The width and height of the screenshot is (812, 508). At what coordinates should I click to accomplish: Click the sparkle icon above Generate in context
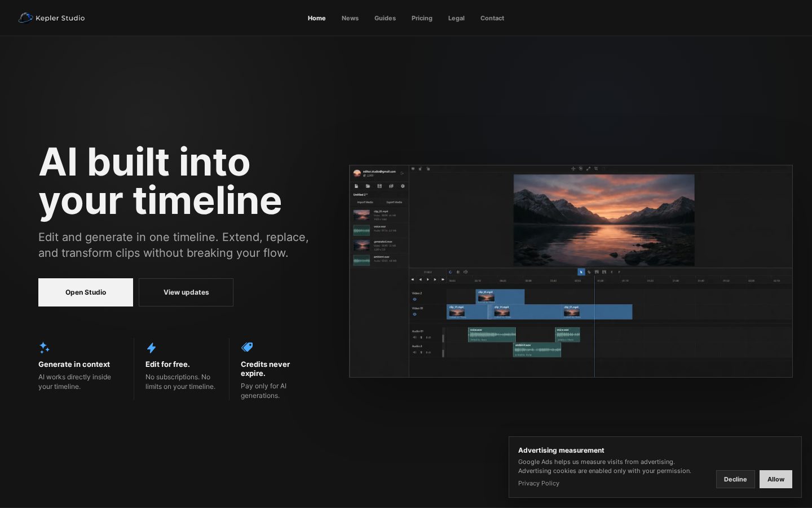pyautogui.click(x=44, y=348)
